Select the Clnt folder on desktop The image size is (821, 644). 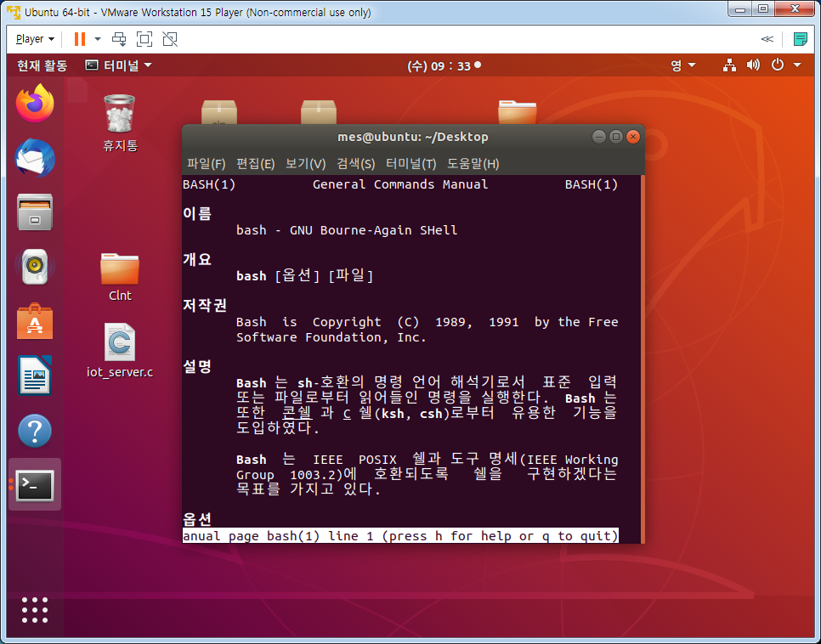[120, 278]
